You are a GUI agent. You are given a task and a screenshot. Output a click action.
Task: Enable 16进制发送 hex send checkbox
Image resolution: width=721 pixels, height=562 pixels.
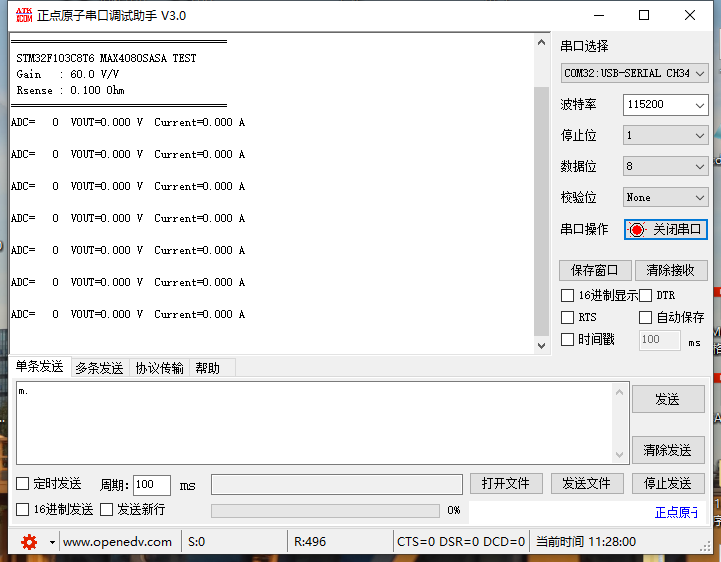pyautogui.click(x=23, y=509)
